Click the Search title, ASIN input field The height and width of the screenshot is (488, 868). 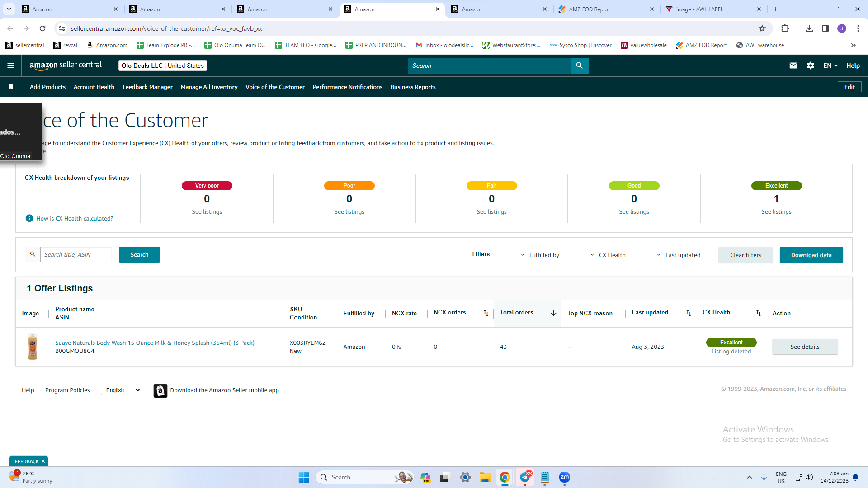[76, 254]
